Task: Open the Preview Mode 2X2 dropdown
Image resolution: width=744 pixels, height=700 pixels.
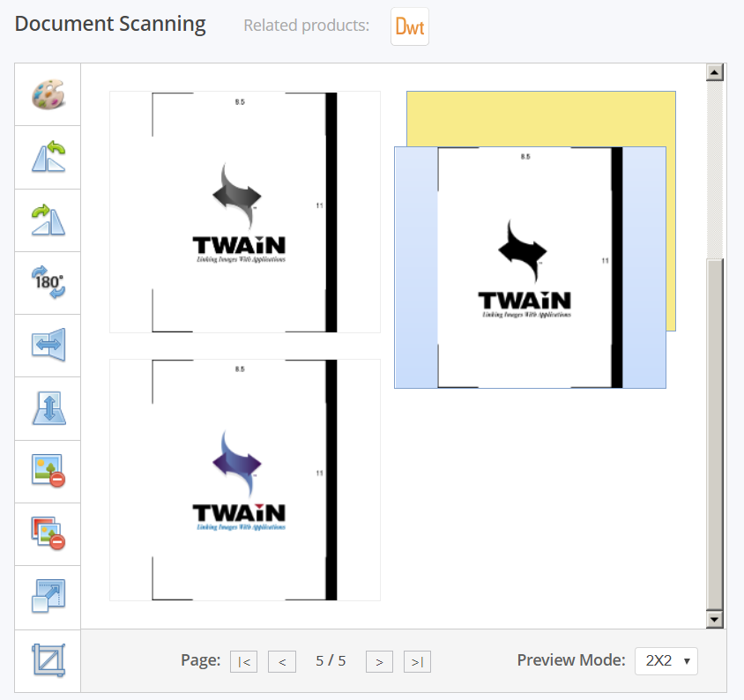Action: 666,661
